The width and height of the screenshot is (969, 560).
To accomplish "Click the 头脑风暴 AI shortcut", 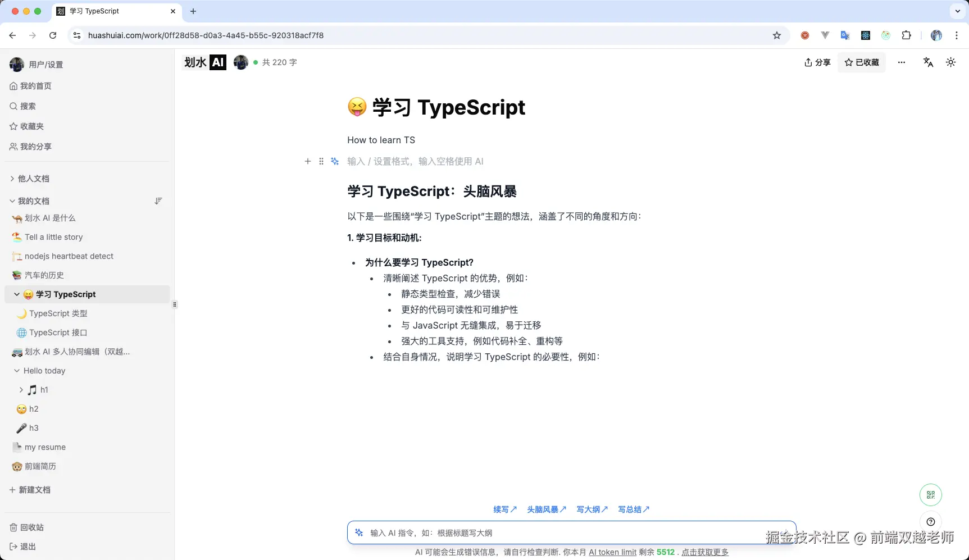I will [x=547, y=509].
